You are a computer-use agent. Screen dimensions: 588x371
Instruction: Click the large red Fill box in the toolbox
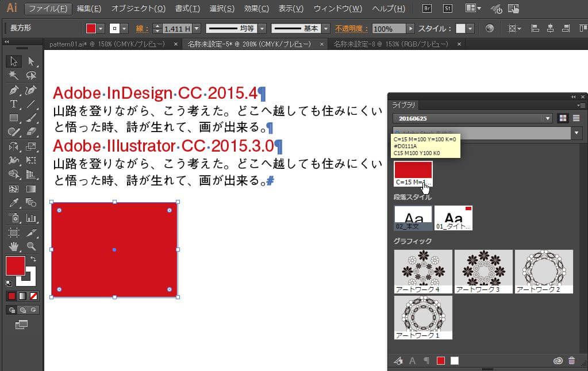pyautogui.click(x=16, y=266)
